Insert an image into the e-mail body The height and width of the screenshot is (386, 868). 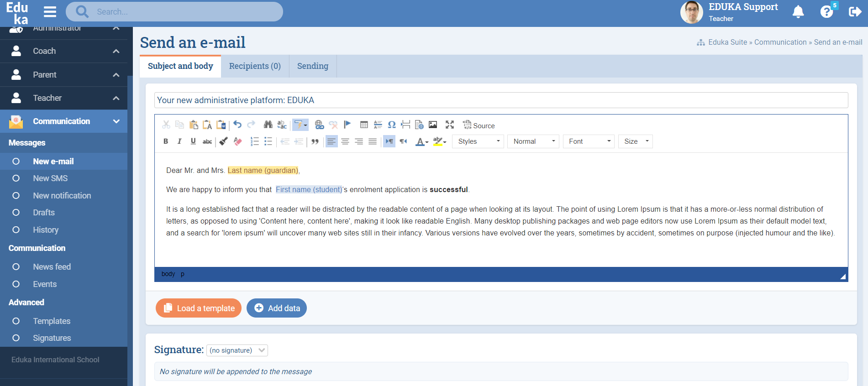(433, 125)
